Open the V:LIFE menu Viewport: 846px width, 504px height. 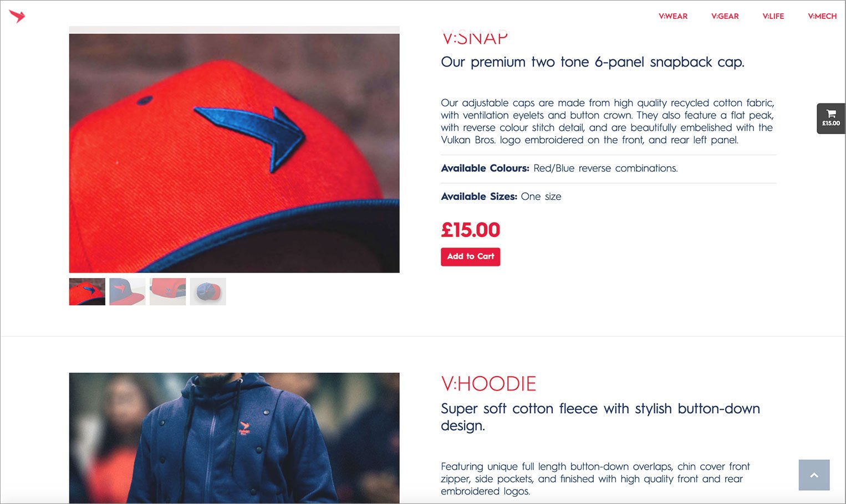click(x=773, y=16)
